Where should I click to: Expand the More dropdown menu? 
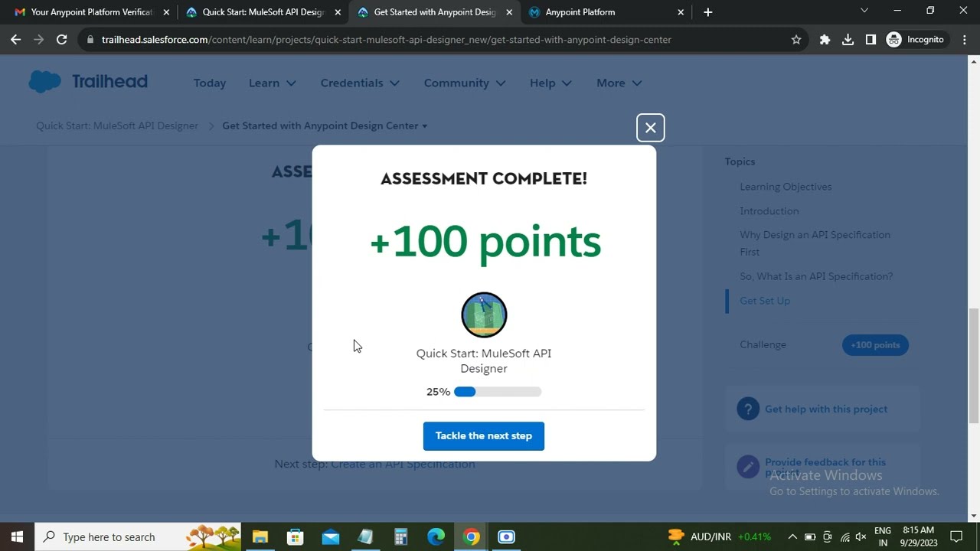[619, 83]
